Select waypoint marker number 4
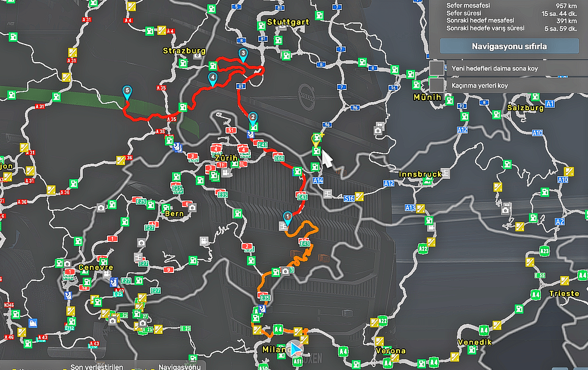Viewport: 588px width, 370px height. pos(212,78)
